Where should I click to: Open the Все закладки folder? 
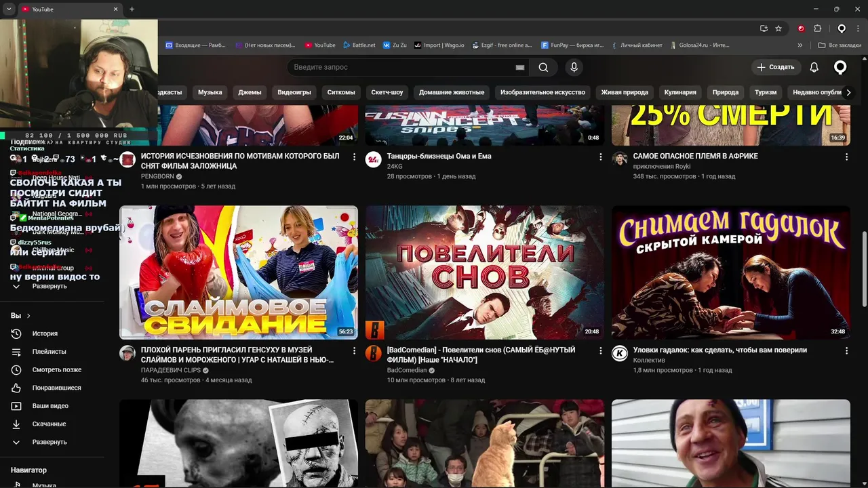point(840,45)
